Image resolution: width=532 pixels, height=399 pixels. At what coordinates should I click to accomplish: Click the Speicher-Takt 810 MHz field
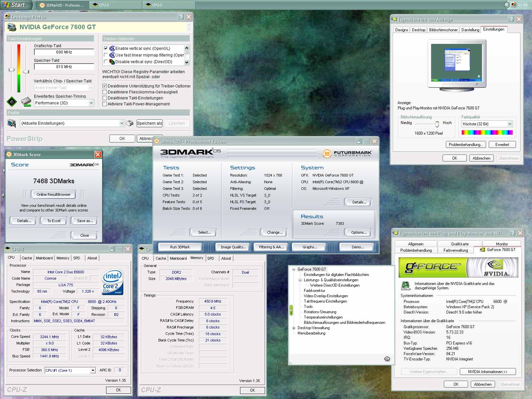[64, 67]
